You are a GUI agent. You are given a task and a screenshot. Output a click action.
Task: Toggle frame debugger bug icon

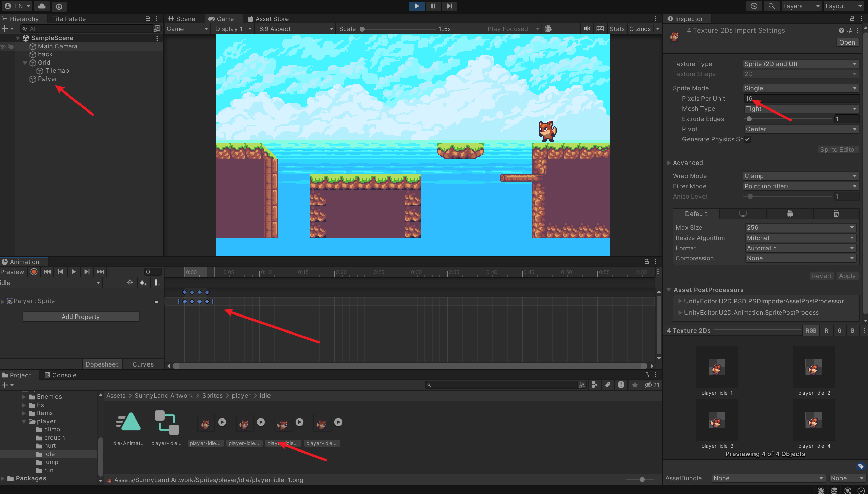[x=548, y=29]
